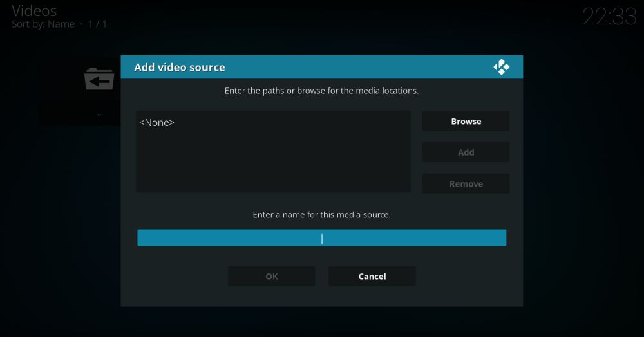The height and width of the screenshot is (337, 644).
Task: Focus the media source name field
Action: 321,238
